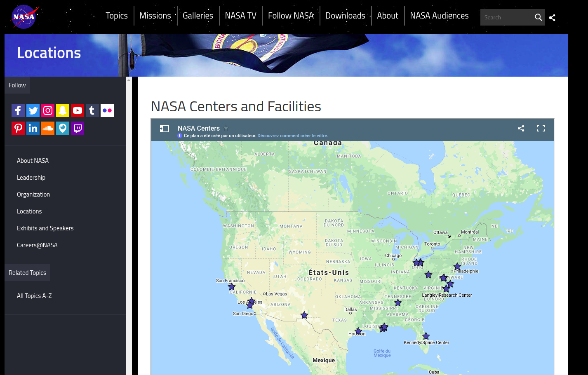Open the Galleries dropdown menu
Viewport: 588px width, 375px height.
tap(198, 15)
